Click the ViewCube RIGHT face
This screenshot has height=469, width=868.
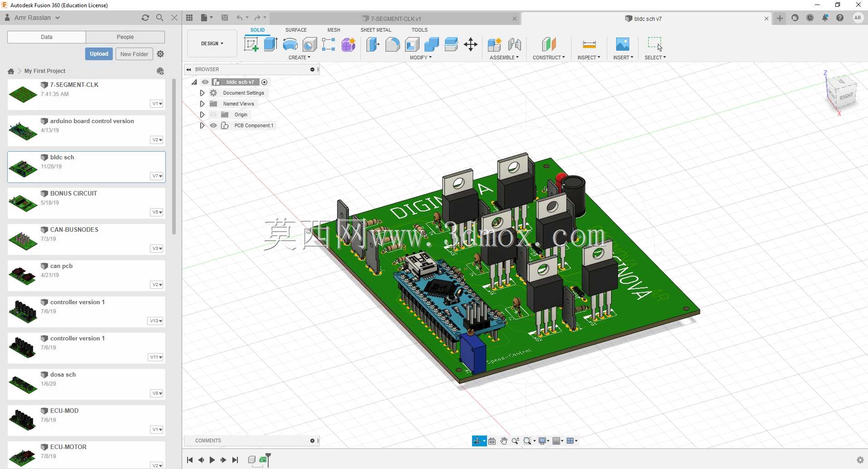pos(845,96)
